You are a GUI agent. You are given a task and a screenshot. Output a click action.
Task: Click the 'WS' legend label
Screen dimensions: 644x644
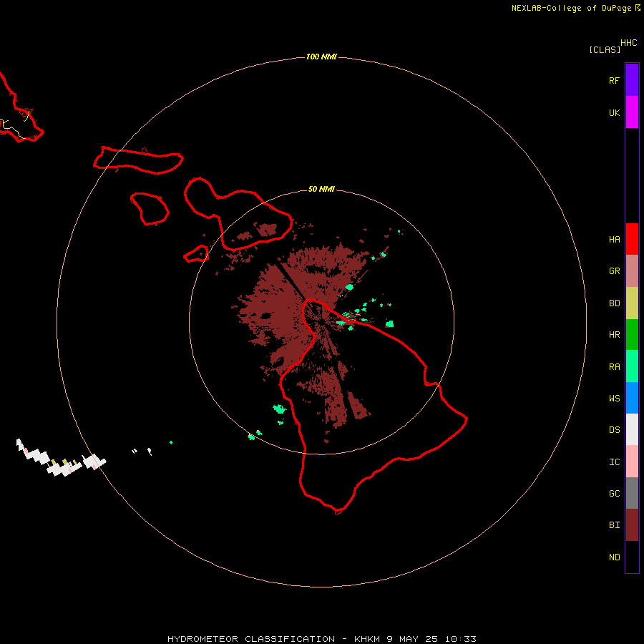(614, 398)
